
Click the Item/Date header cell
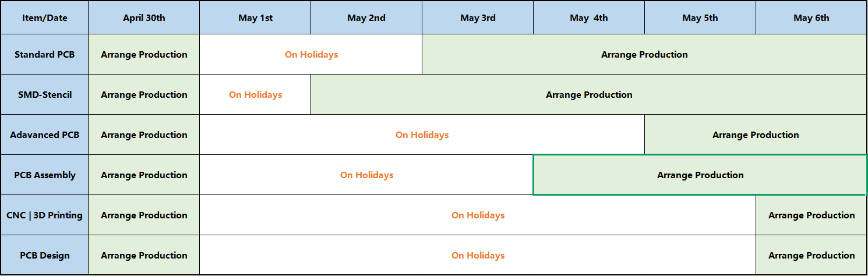45,17
